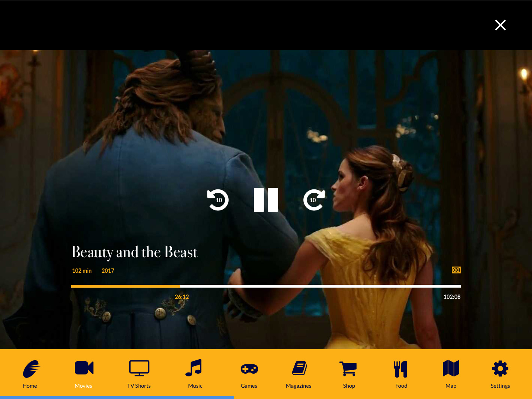Show the flight Map

(x=451, y=374)
